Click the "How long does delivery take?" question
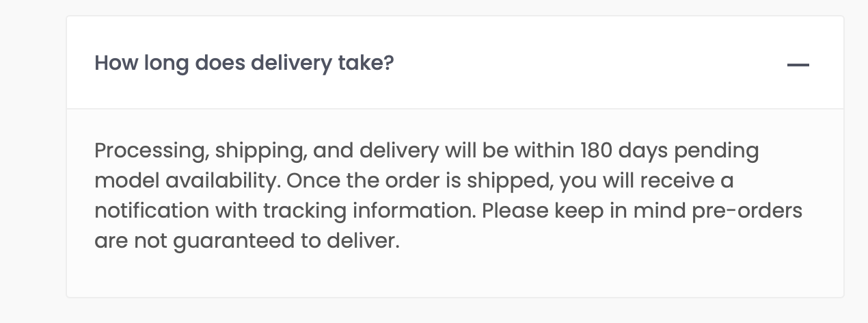Image resolution: width=868 pixels, height=323 pixels. (244, 63)
